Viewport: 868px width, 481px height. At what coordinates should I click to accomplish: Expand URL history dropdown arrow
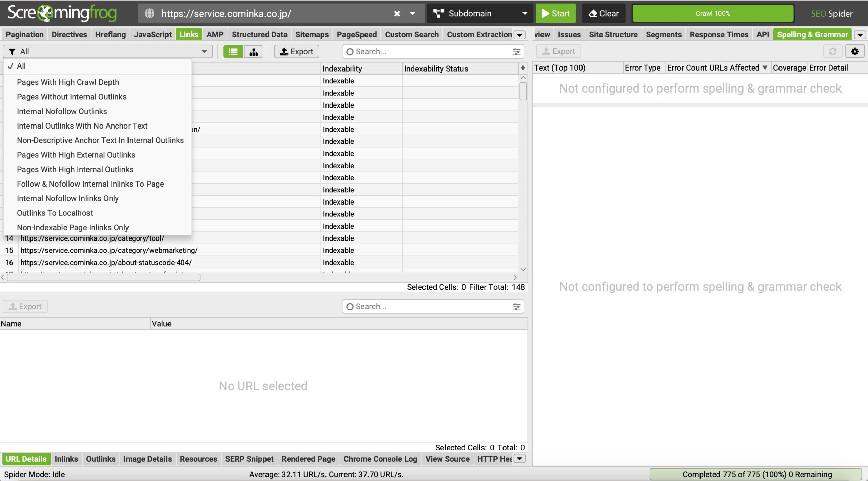[412, 14]
